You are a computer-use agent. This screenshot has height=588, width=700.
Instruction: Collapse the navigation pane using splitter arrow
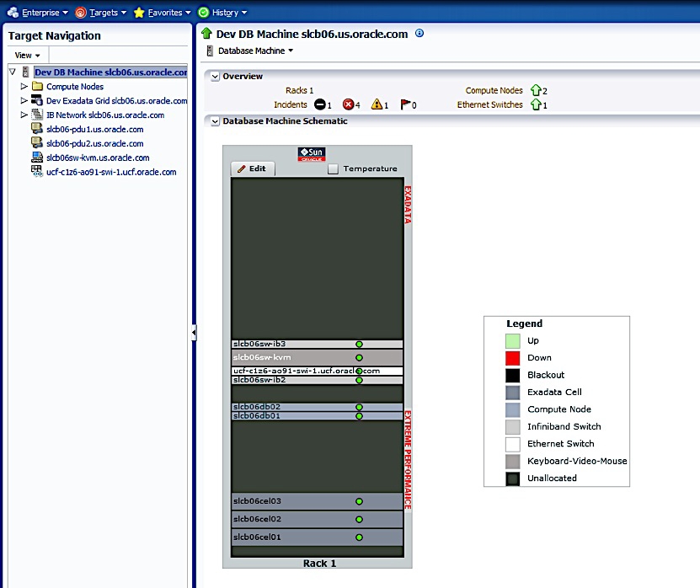(193, 333)
